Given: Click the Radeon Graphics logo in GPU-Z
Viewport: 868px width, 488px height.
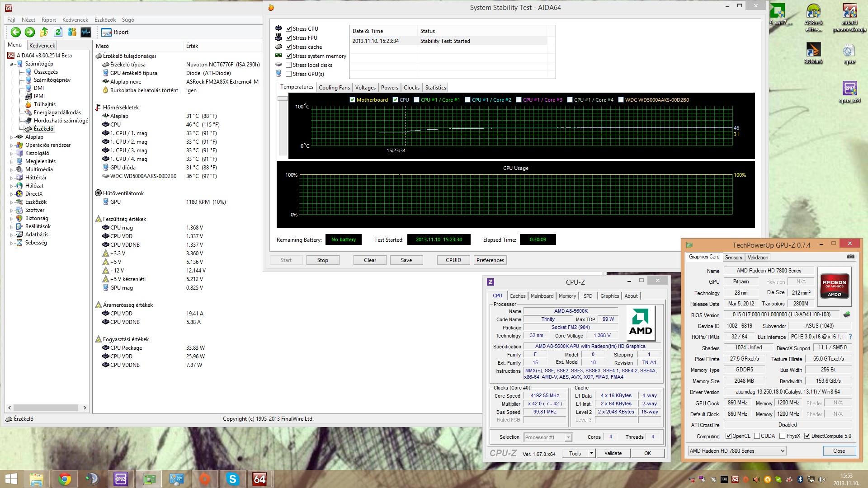Looking at the screenshot, I should (x=834, y=286).
